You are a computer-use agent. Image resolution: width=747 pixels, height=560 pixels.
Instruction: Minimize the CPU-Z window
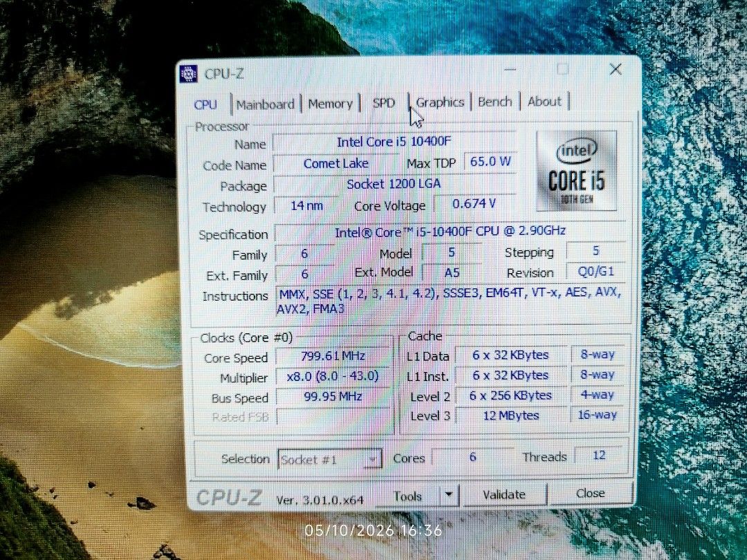coord(510,70)
